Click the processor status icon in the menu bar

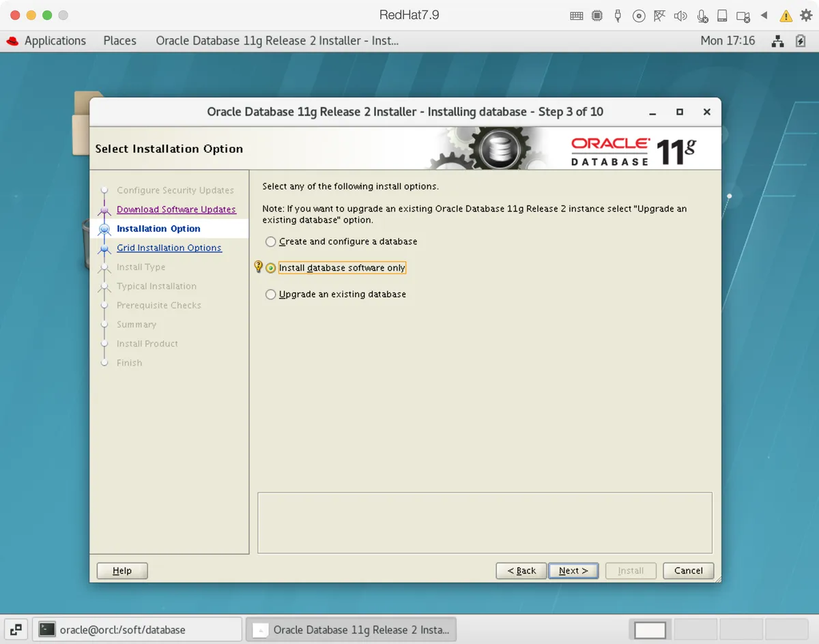[x=597, y=15]
